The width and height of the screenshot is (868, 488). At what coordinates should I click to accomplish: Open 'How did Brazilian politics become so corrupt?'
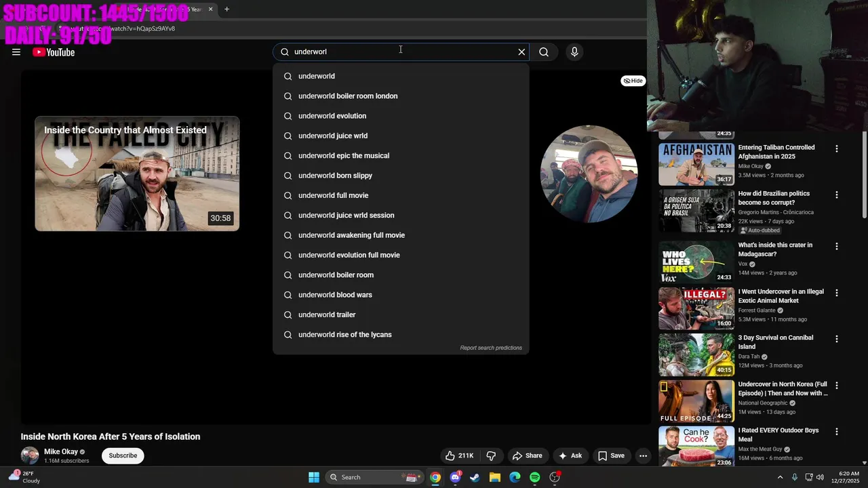(774, 198)
